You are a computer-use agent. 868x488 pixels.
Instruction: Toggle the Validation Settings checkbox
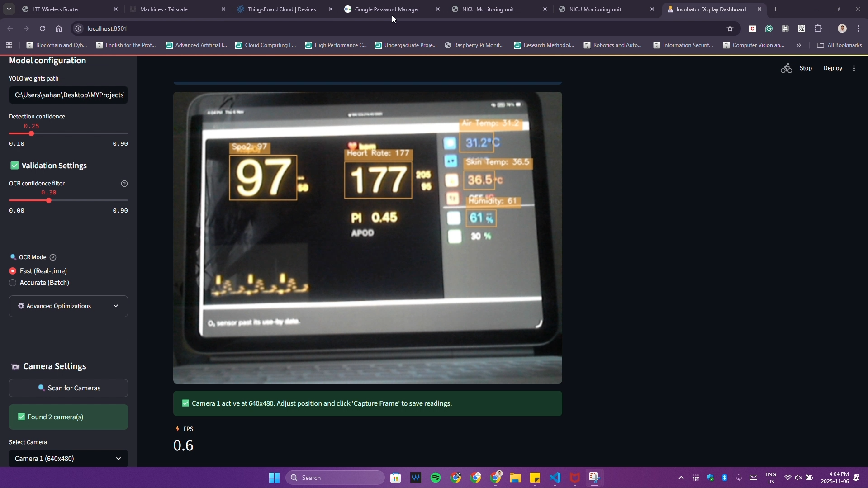pyautogui.click(x=14, y=166)
